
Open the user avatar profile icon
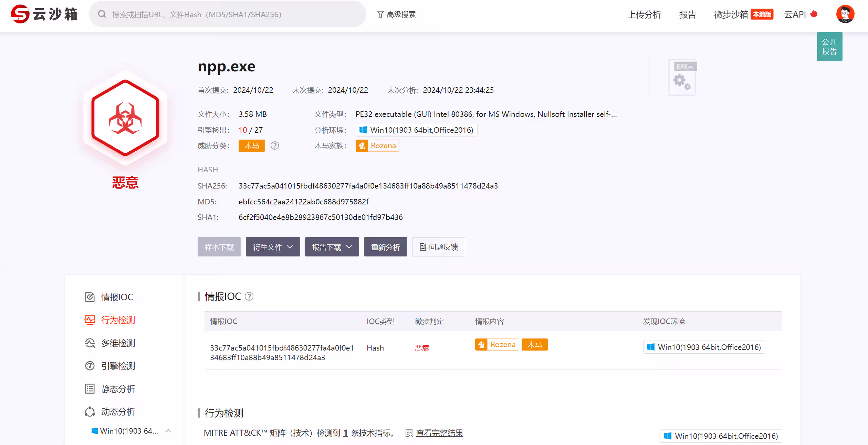tap(845, 14)
